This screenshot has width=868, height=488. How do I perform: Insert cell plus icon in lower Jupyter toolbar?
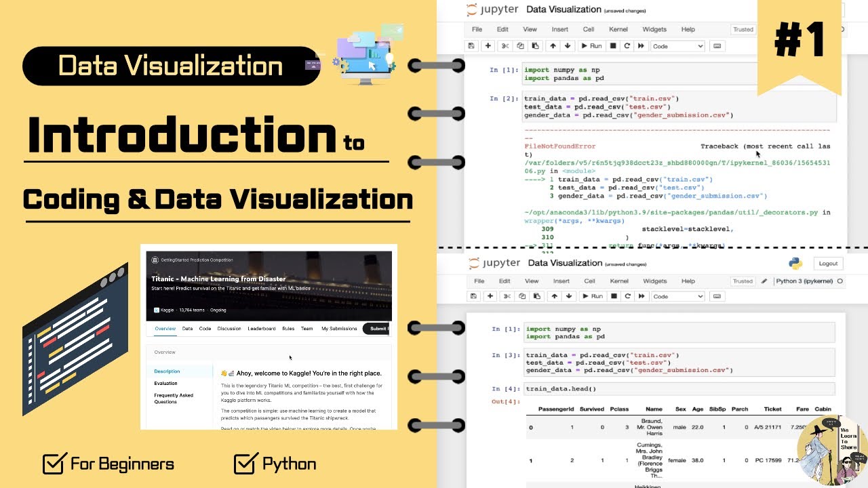coord(489,296)
